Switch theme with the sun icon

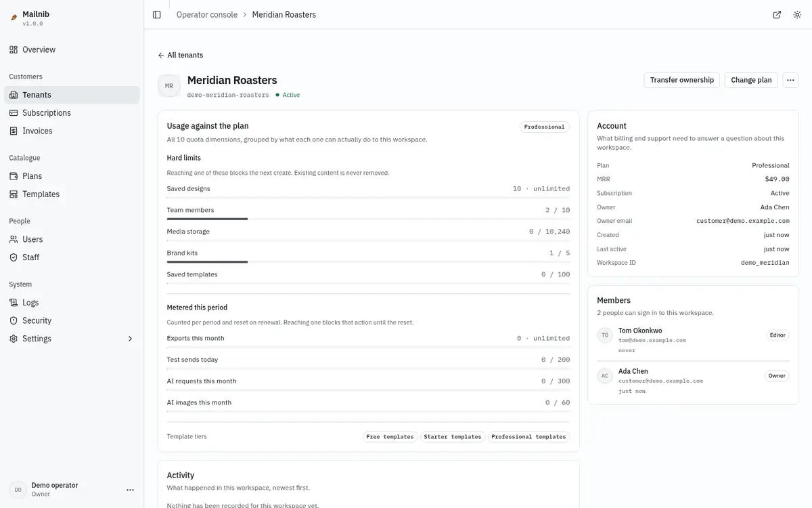[x=797, y=15]
